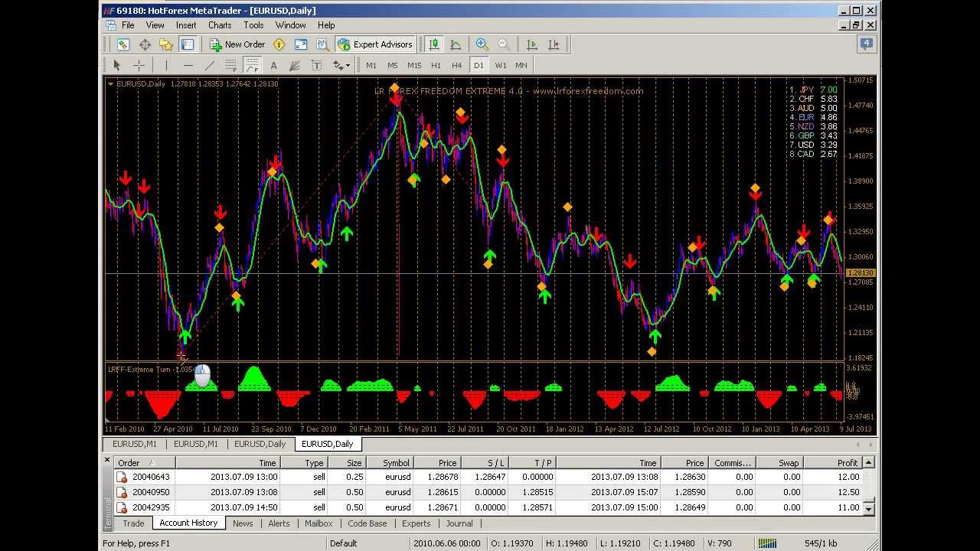Screen dimensions: 980x551
Task: Sort by the Symbol column header
Action: pyautogui.click(x=389, y=463)
